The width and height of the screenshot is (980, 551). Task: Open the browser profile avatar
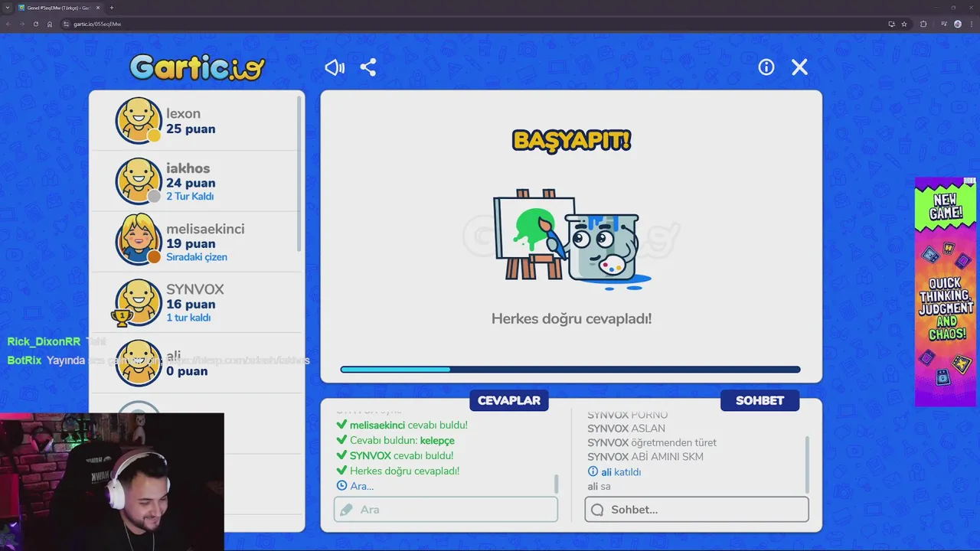pyautogui.click(x=958, y=24)
